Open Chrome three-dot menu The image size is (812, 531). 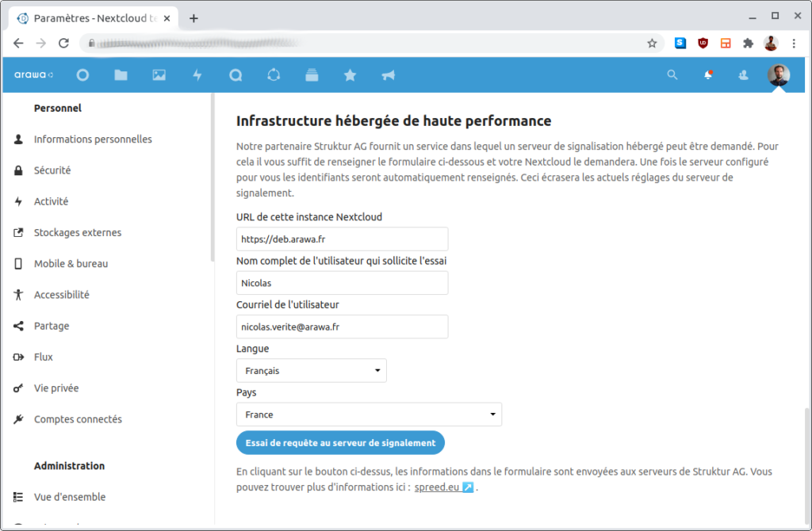(794, 44)
